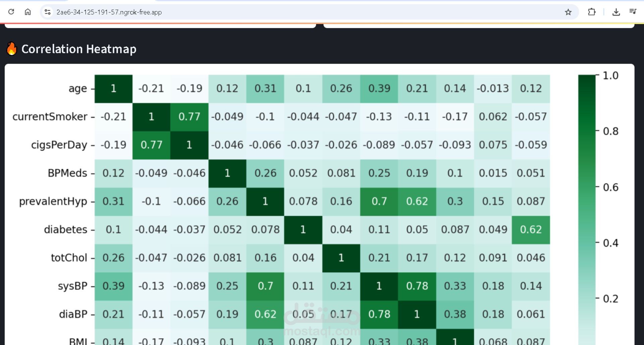The height and width of the screenshot is (345, 644).
Task: Click the 0.4 tick on color scale
Action: point(610,243)
